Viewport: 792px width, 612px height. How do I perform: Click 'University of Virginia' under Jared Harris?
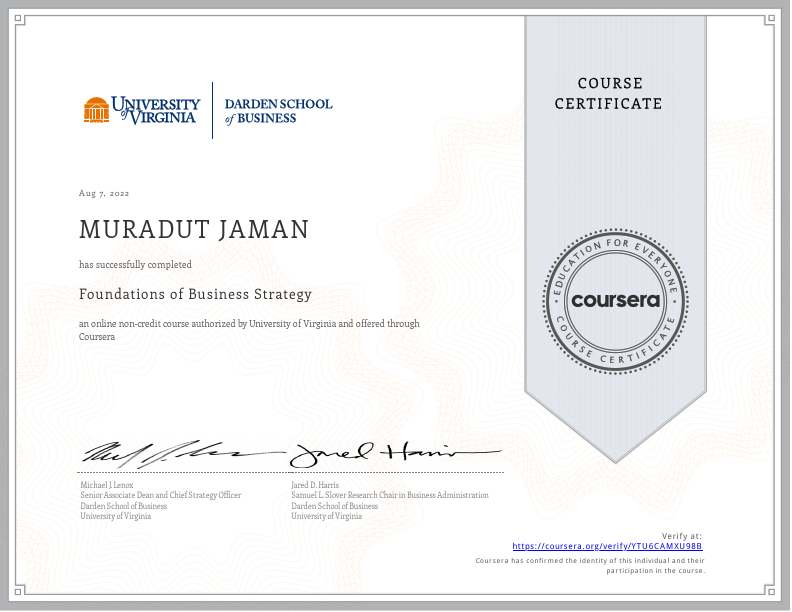[326, 517]
